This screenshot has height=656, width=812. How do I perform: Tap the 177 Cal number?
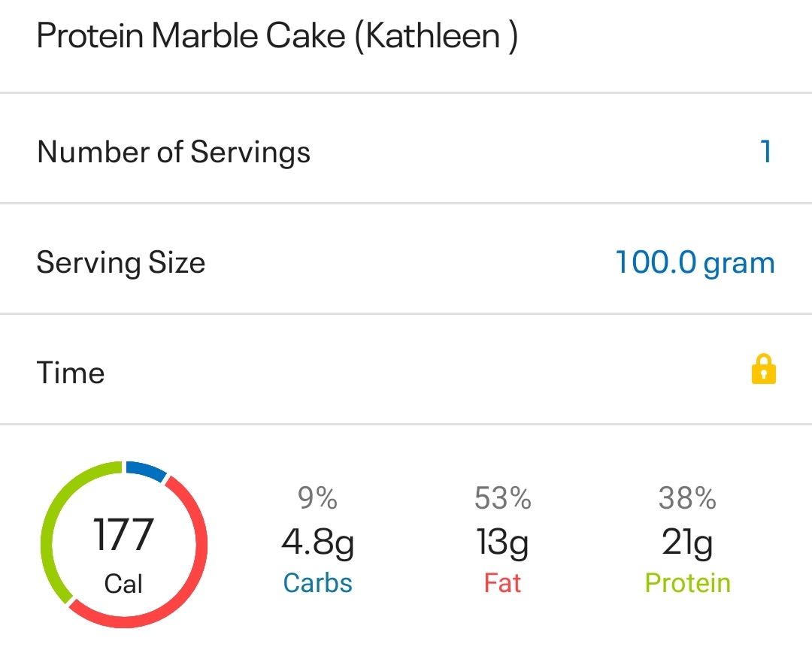pyautogui.click(x=124, y=535)
